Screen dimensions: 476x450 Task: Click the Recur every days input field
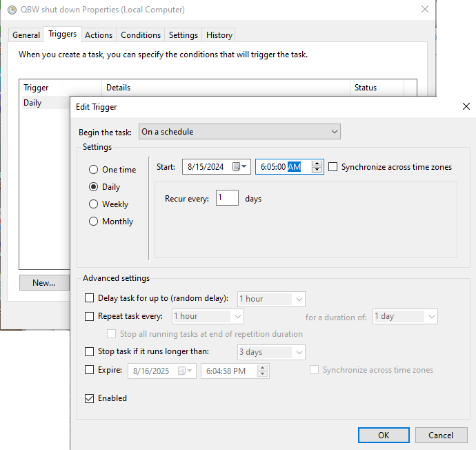pyautogui.click(x=227, y=199)
